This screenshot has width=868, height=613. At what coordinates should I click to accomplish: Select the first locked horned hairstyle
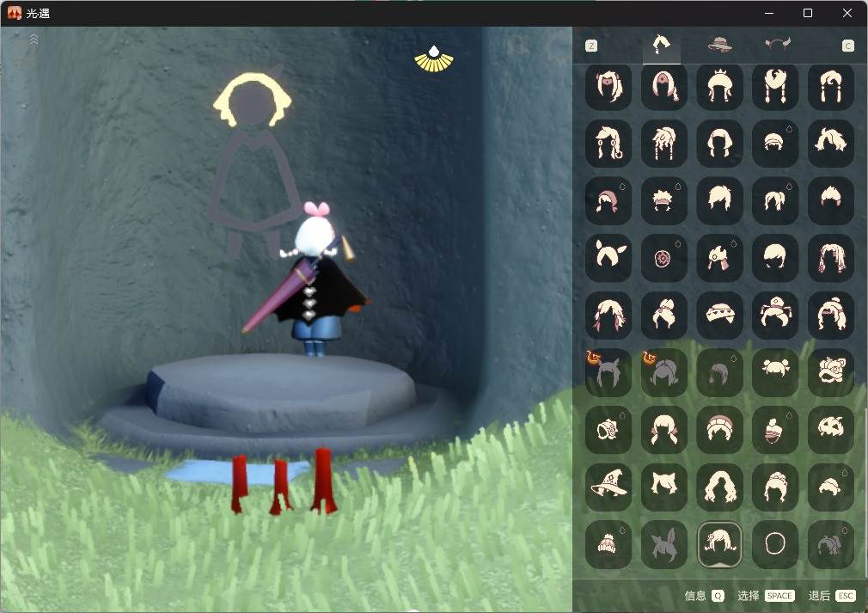pyautogui.click(x=608, y=371)
